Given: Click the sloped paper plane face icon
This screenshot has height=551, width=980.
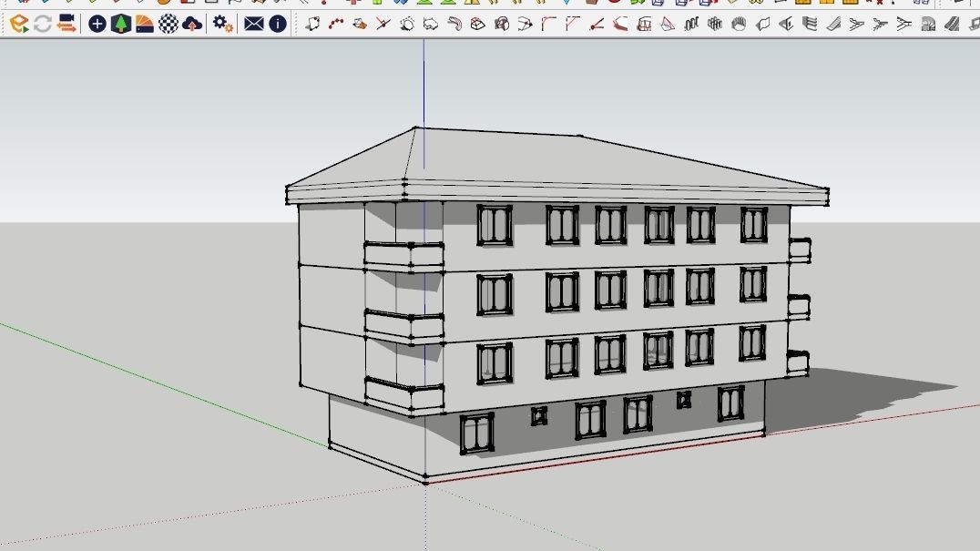Looking at the screenshot, I should 668,24.
